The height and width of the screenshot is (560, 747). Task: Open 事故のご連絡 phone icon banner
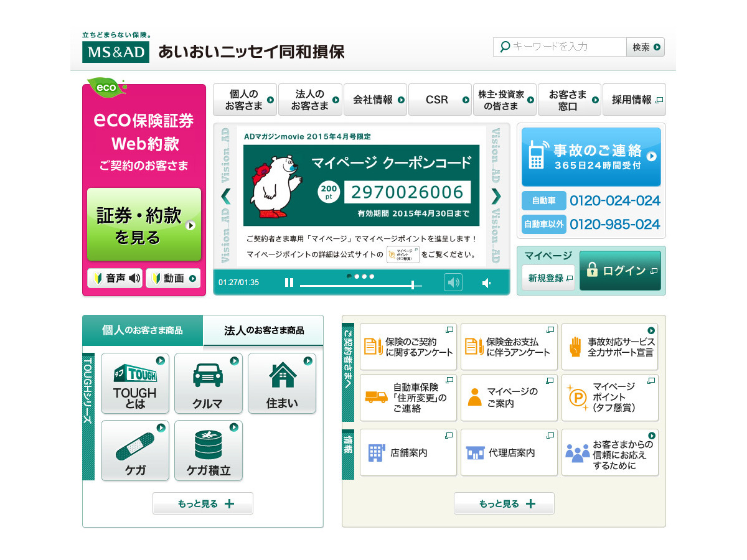pos(591,157)
